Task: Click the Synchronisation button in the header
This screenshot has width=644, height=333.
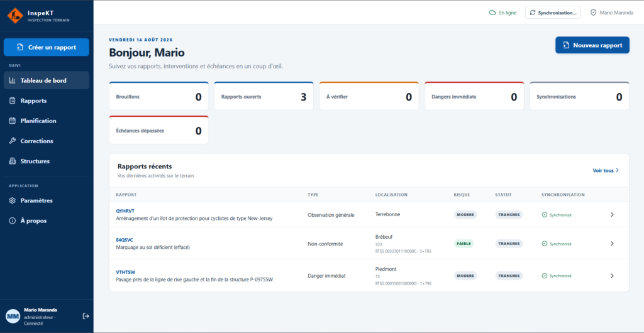Action: 553,13
